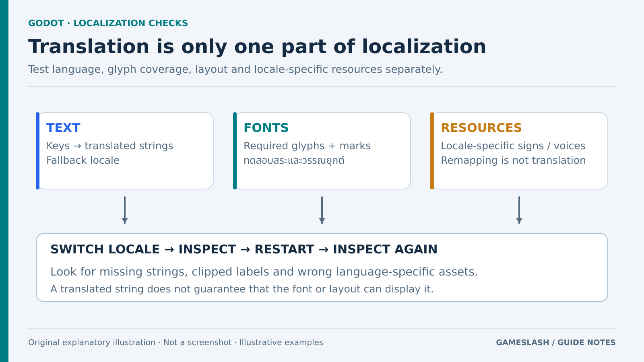Click the sentence 'A translated string does not guarantee'

tap(242, 289)
